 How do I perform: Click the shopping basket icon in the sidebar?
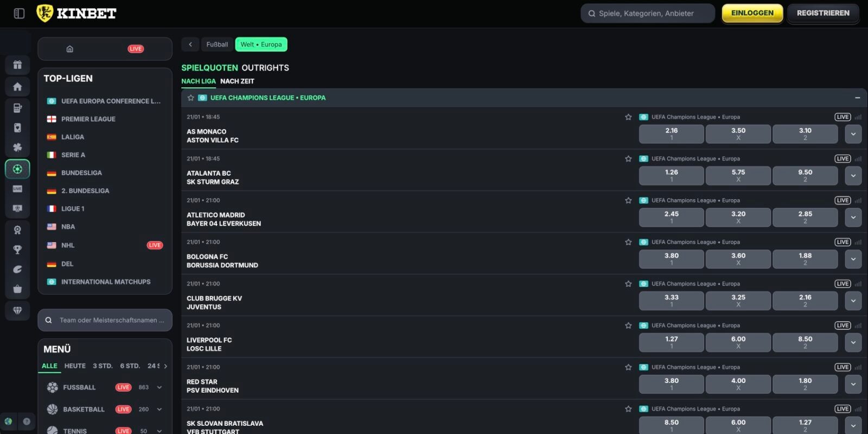coord(17,289)
